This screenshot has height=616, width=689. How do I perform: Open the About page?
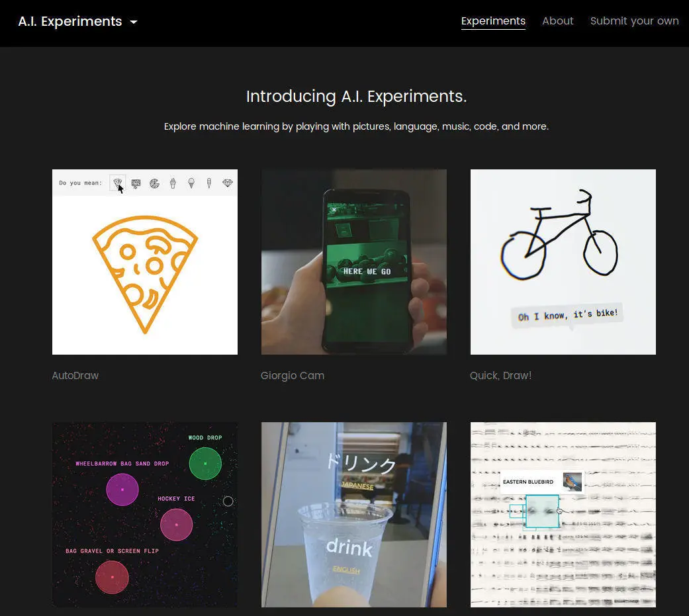point(557,21)
